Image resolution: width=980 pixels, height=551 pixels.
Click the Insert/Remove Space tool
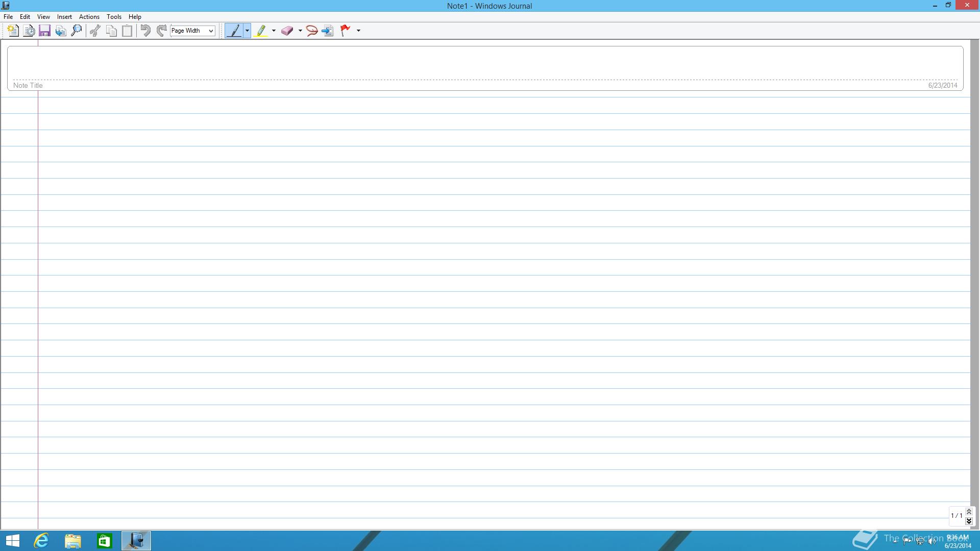coord(328,31)
